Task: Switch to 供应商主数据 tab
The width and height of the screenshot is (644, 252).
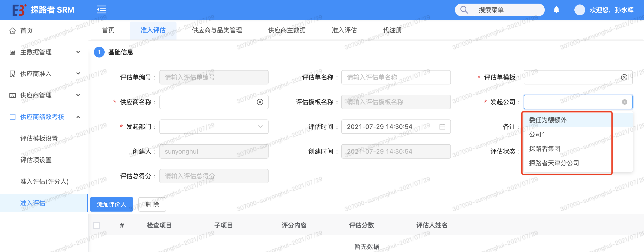Action: pos(287,30)
